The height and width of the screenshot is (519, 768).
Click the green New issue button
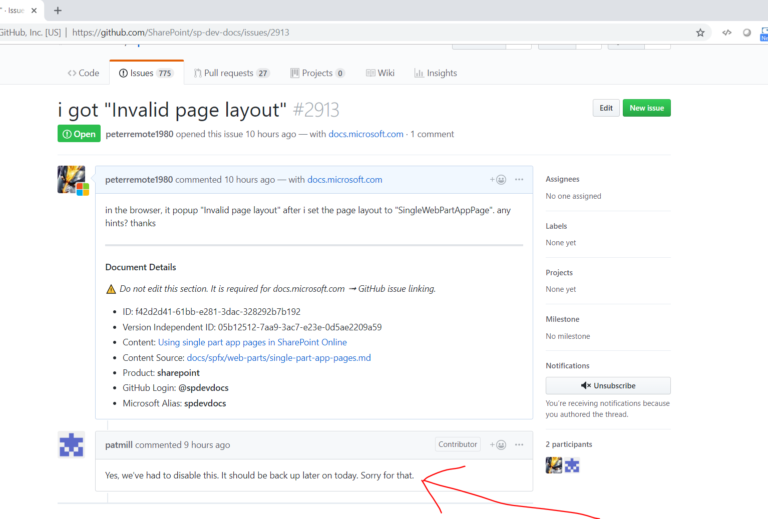click(x=647, y=108)
